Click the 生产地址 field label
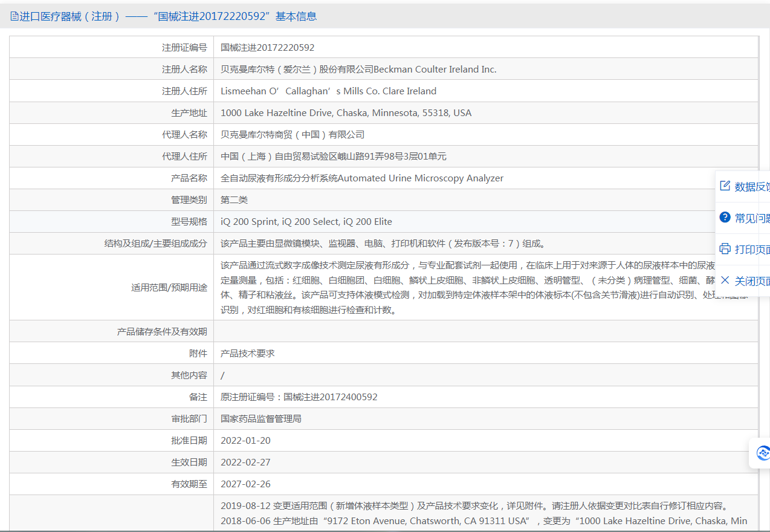The height and width of the screenshot is (532, 770). coord(189,112)
